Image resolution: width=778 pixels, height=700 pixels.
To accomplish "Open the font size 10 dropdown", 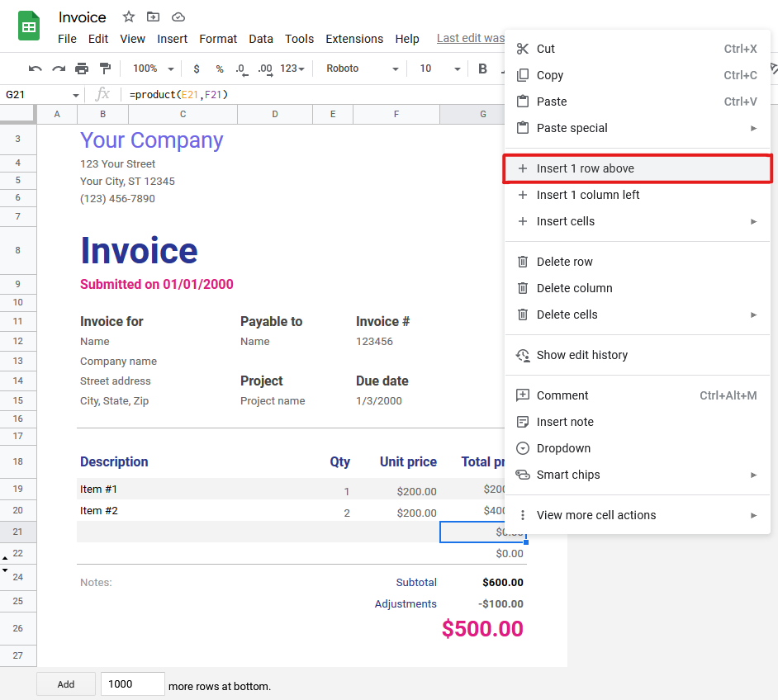I will (439, 69).
